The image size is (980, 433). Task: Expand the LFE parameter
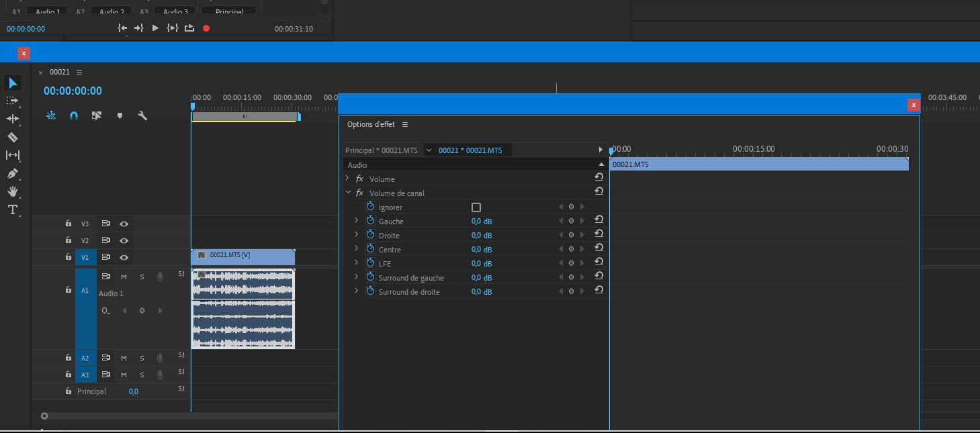(357, 263)
